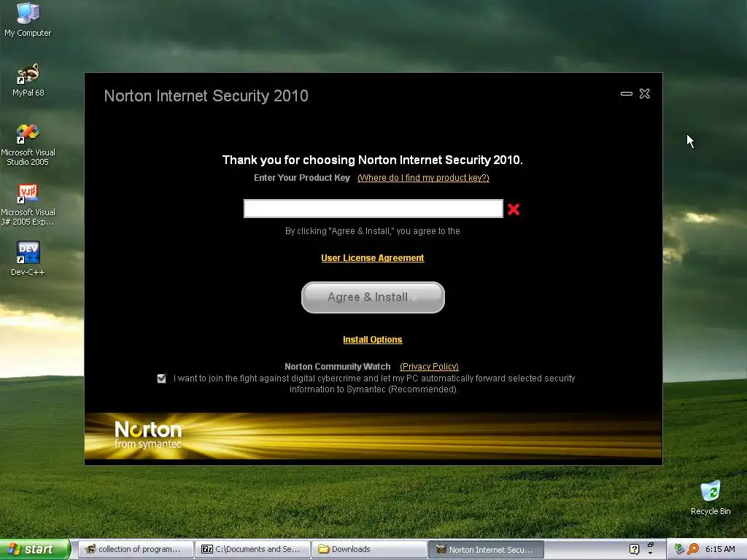Screen dimensions: 747x560
Task: Select Norton Internet Security taskbar button
Action: 486,549
